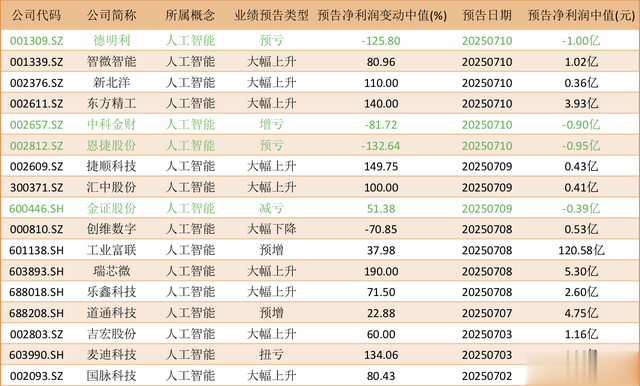Click the 减亏 cell for 金证股份

pos(271,209)
